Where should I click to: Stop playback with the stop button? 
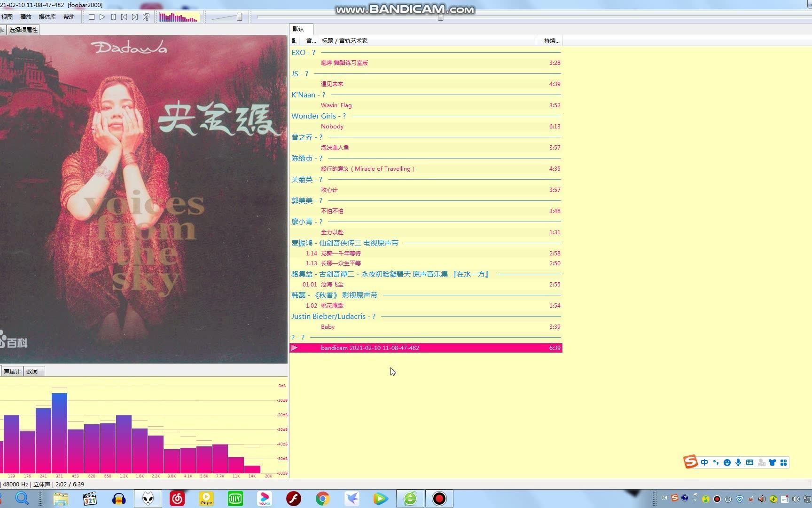click(92, 17)
